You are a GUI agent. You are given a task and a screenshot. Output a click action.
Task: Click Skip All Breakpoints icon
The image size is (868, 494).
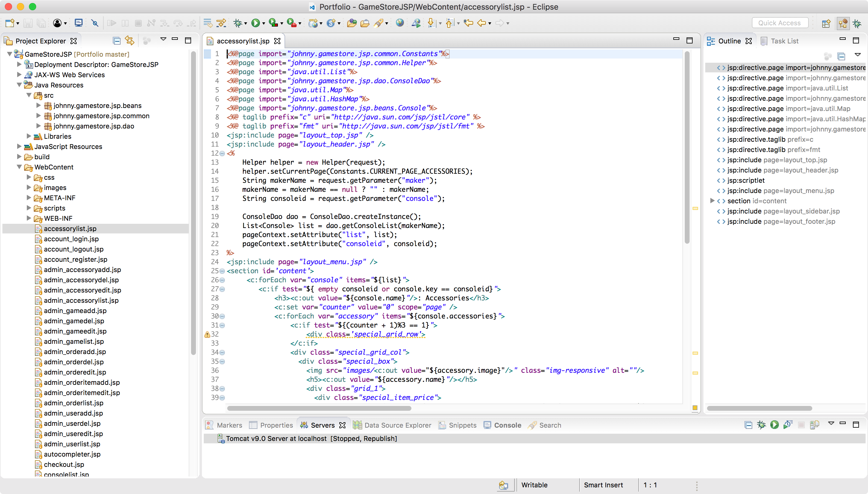[x=95, y=23]
